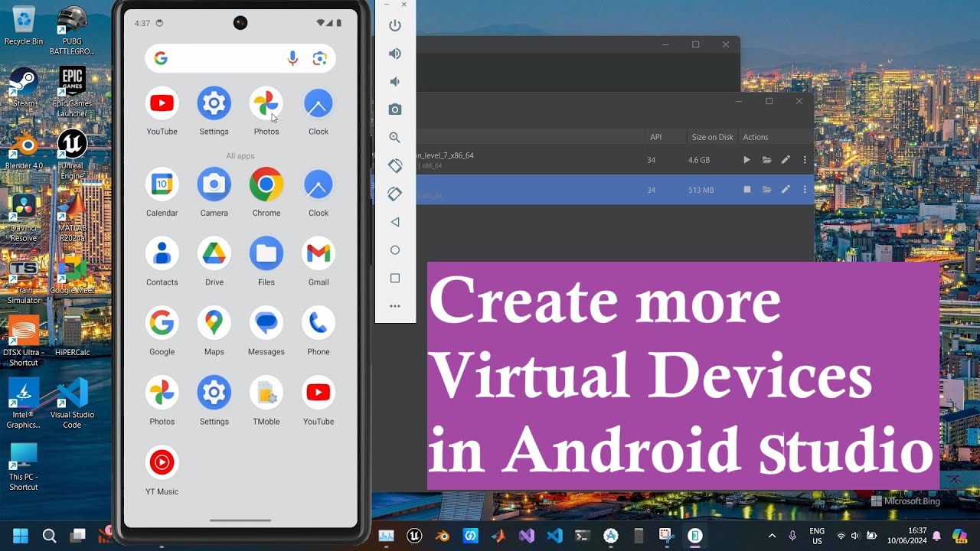Click the Actions column header
The width and height of the screenshot is (980, 551).
coord(755,137)
